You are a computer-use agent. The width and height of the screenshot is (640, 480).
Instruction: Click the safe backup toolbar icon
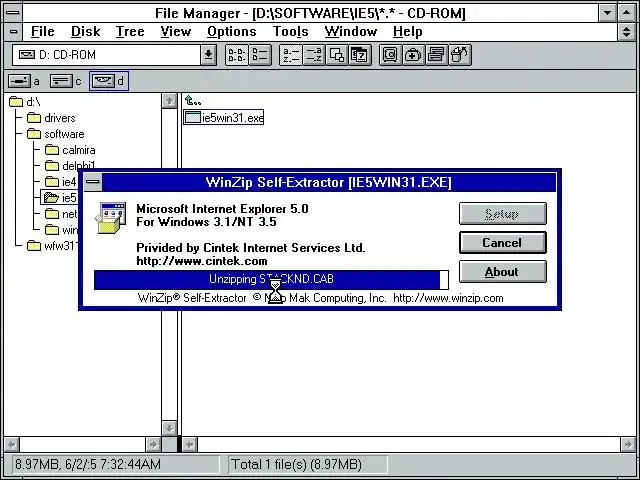point(390,55)
